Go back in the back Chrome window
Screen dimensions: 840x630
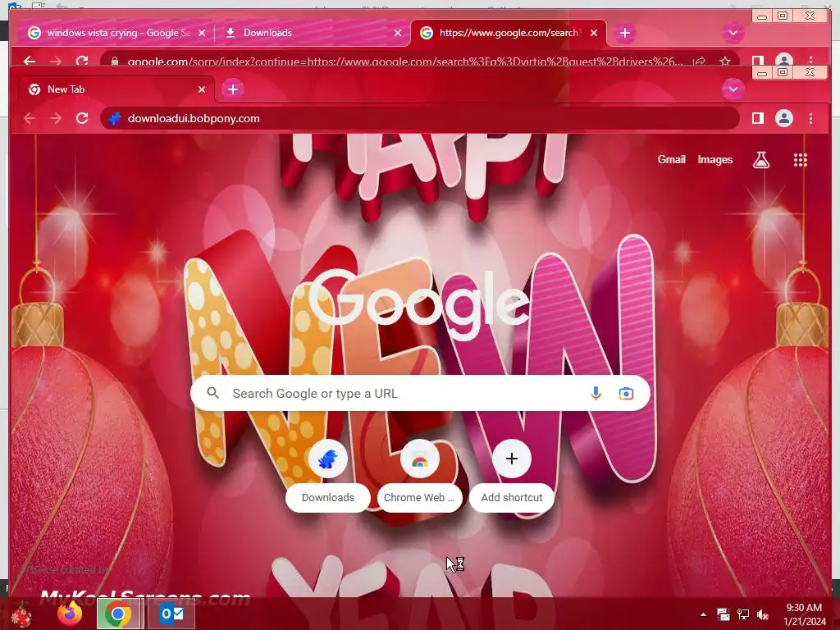pos(30,61)
